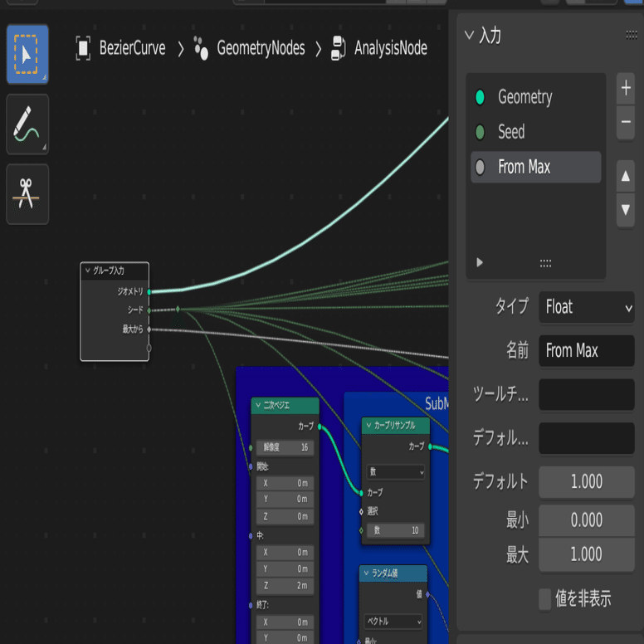Viewport: 644px width, 644px height.
Task: Click the 最小 value field 0.000
Action: [587, 520]
